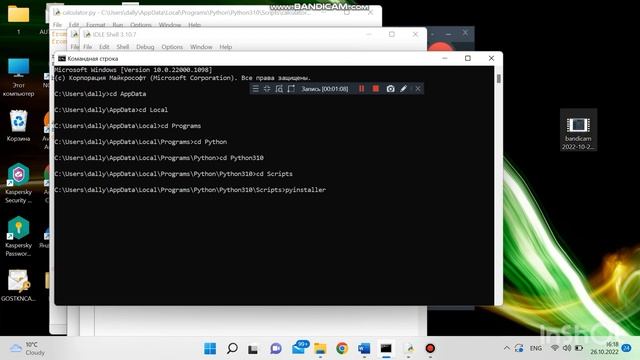Viewport: 640px width, 360px height.
Task: Open the Edit menu in the calculator.py editor
Action: tap(74, 25)
